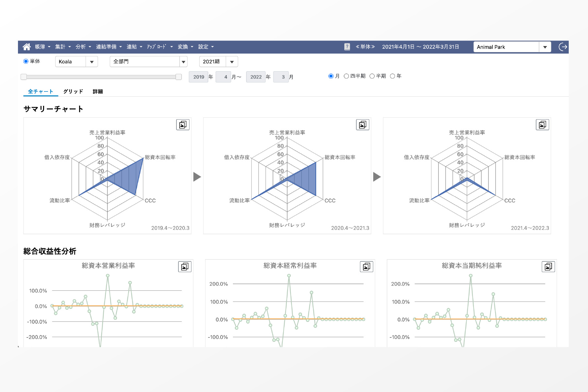Click the home icon in navigation bar

27,47
